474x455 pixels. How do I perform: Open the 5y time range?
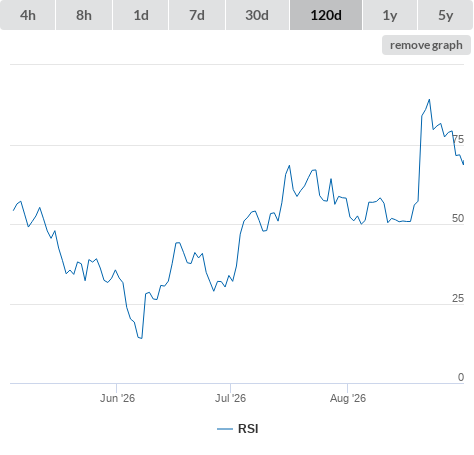pyautogui.click(x=446, y=15)
